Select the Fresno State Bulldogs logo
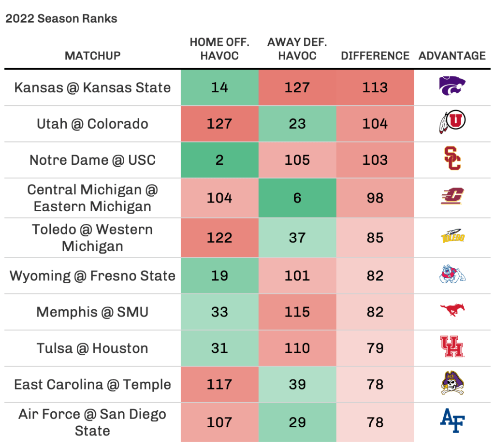 (452, 275)
